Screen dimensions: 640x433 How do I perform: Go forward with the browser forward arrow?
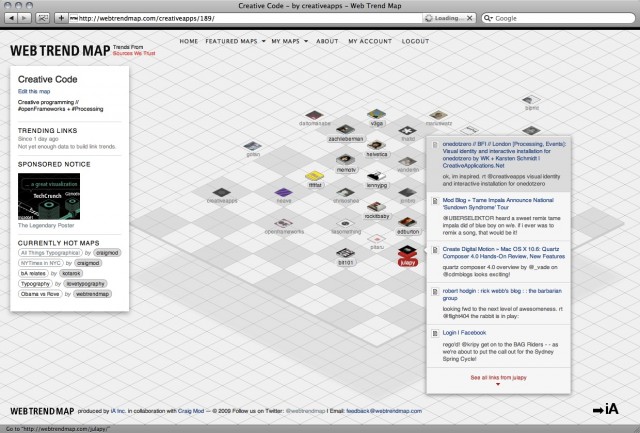[x=24, y=18]
